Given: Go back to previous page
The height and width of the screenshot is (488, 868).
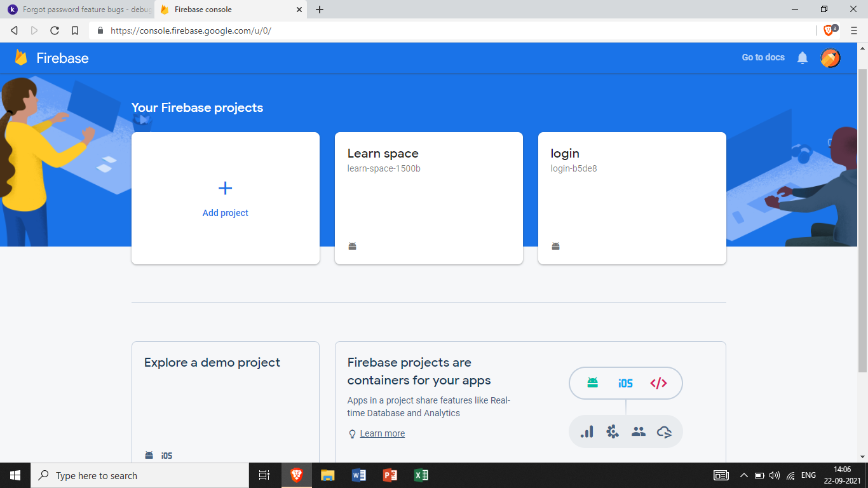Looking at the screenshot, I should [15, 30].
